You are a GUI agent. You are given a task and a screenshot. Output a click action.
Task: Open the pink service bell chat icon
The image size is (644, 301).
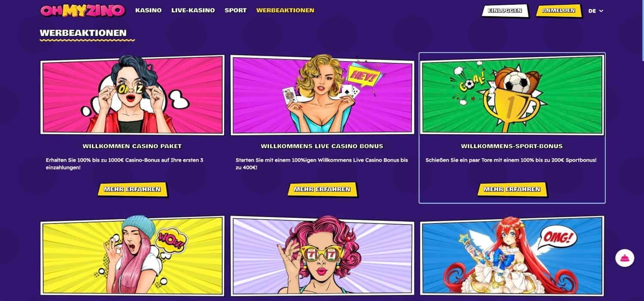[x=624, y=258]
